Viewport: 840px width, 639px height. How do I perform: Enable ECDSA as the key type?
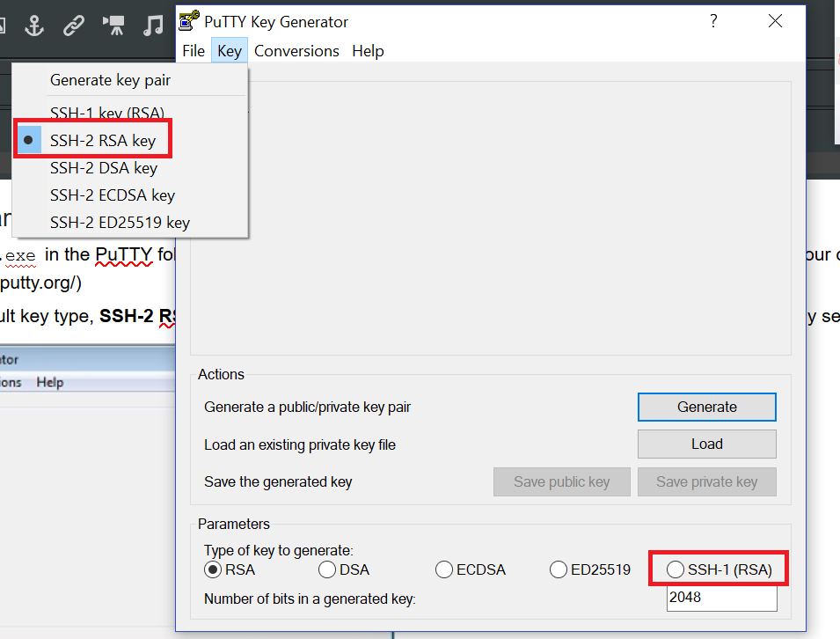443,569
